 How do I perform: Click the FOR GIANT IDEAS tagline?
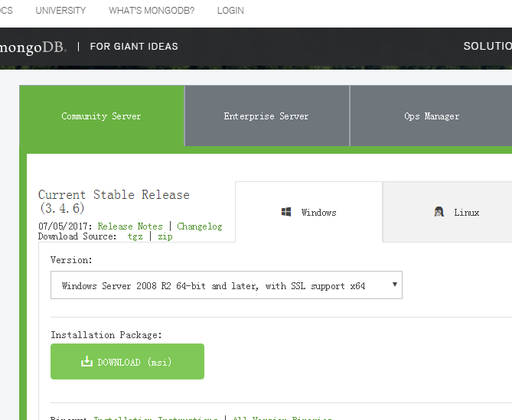tap(134, 47)
